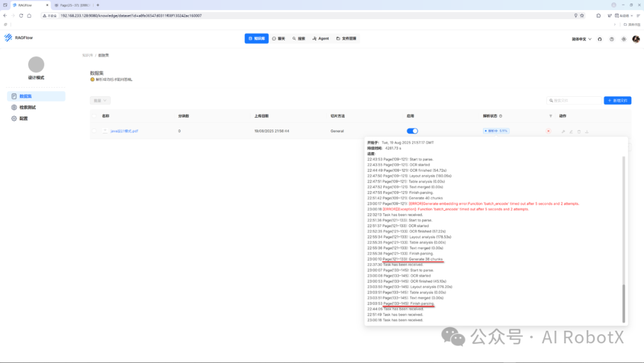
Task: Click the 'Page(133~145): Finish parsing' log line
Action: pyautogui.click(x=401, y=303)
